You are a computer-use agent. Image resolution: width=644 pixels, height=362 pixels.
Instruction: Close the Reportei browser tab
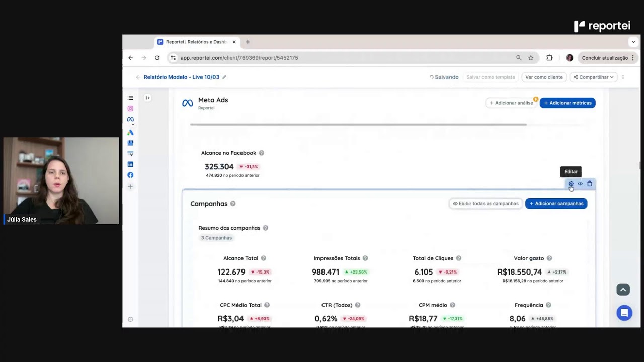coord(234,42)
